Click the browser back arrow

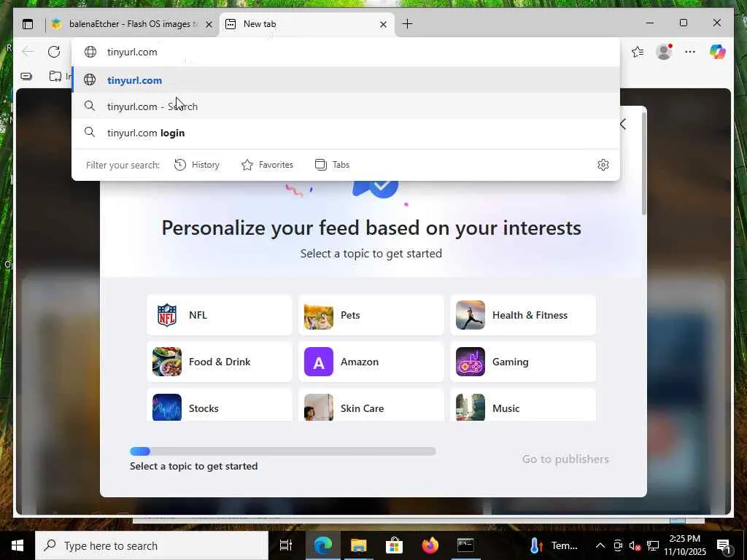(x=28, y=52)
